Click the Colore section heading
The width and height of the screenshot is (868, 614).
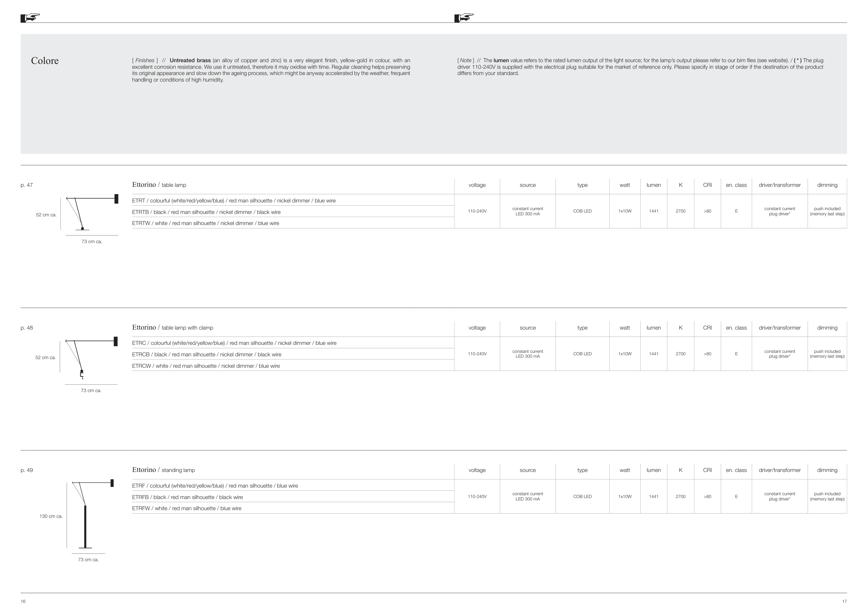pyautogui.click(x=44, y=61)
